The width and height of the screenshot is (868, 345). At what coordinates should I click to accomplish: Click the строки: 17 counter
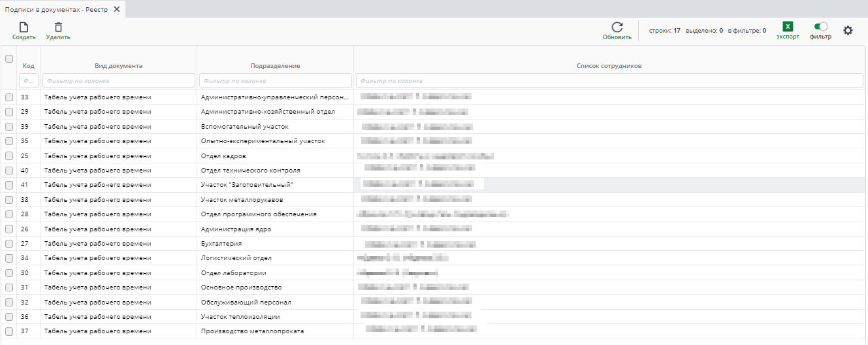coord(665,30)
